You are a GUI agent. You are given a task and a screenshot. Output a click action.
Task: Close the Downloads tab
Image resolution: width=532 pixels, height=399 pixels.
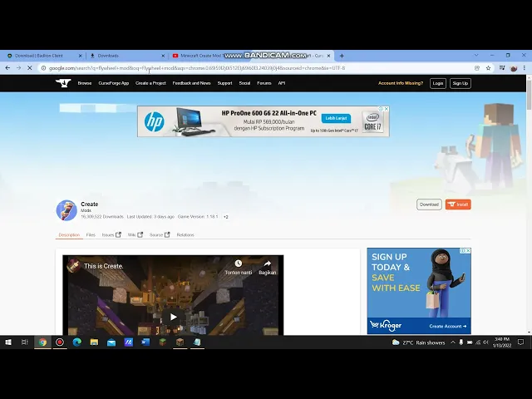(x=163, y=56)
